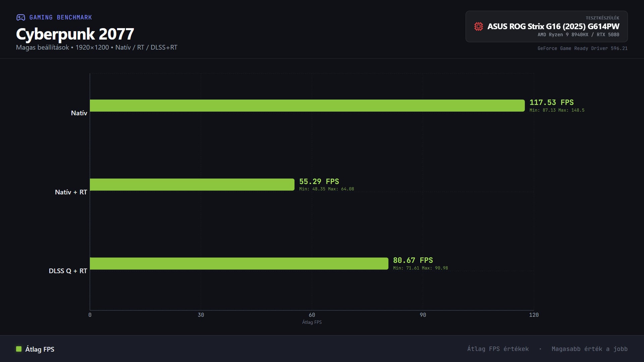Click the GeForce Game Ready Driver text

coord(582,48)
